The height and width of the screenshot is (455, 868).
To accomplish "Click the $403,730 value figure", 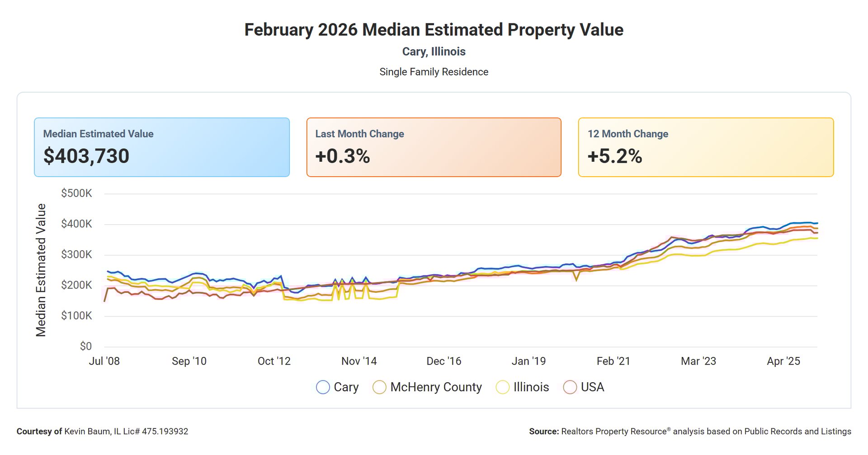I will (x=86, y=156).
